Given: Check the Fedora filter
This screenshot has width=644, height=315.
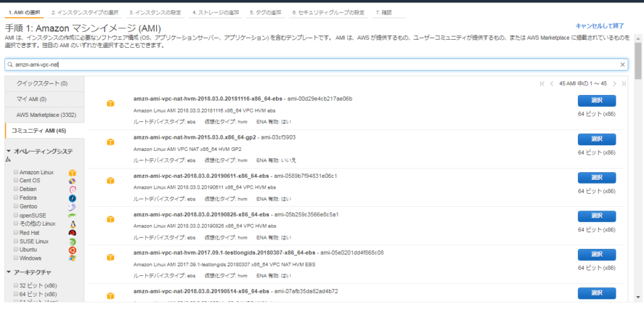Looking at the screenshot, I should click(16, 198).
